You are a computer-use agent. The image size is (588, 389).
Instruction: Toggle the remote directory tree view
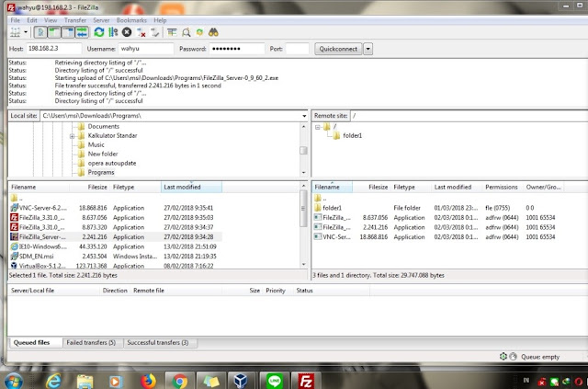click(x=68, y=32)
